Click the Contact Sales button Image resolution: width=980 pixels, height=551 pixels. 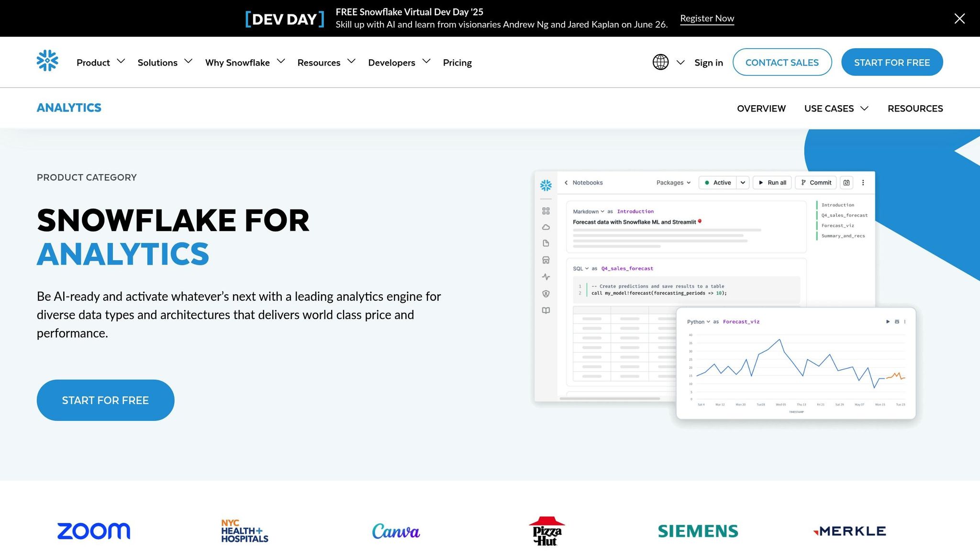tap(782, 62)
